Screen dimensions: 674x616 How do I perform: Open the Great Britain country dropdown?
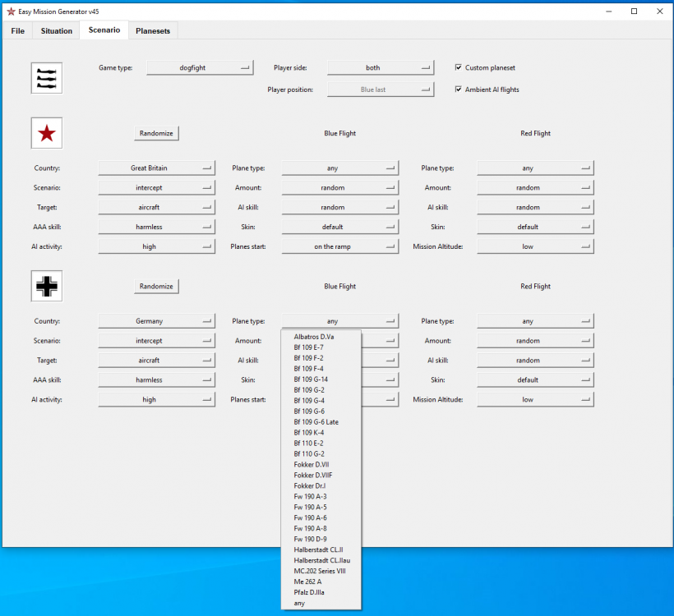tap(156, 168)
